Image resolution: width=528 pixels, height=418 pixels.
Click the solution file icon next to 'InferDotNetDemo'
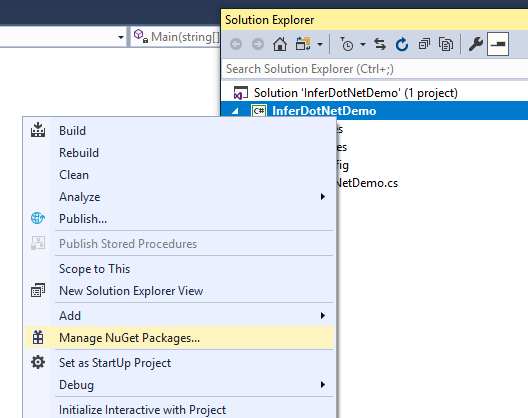[x=240, y=93]
